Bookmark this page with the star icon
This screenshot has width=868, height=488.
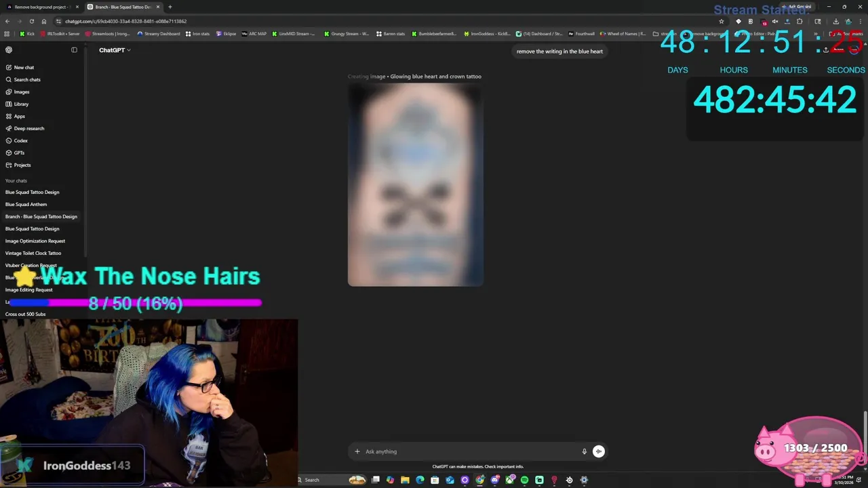click(722, 21)
